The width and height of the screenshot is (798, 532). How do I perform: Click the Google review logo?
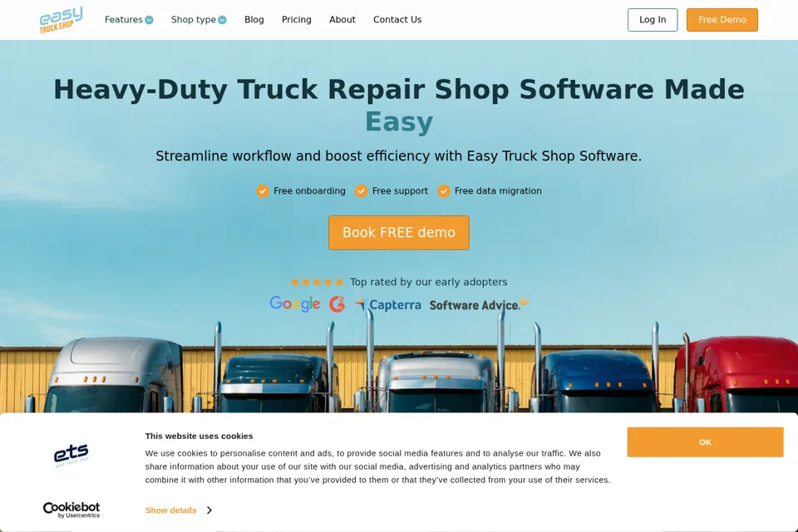pyautogui.click(x=295, y=304)
